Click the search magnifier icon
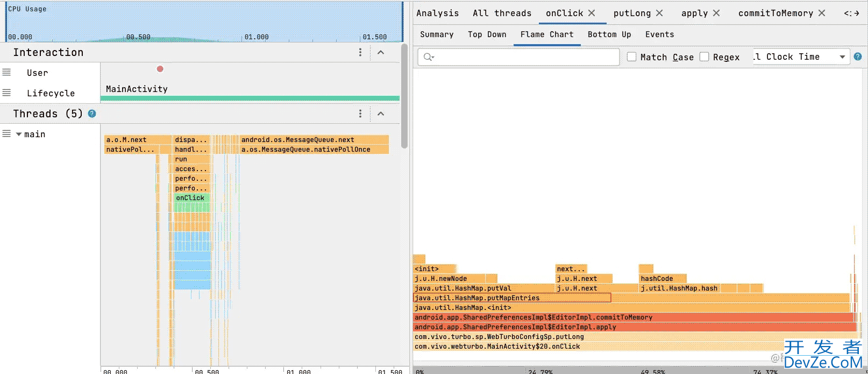Image resolution: width=868 pixels, height=374 pixels. 429,57
